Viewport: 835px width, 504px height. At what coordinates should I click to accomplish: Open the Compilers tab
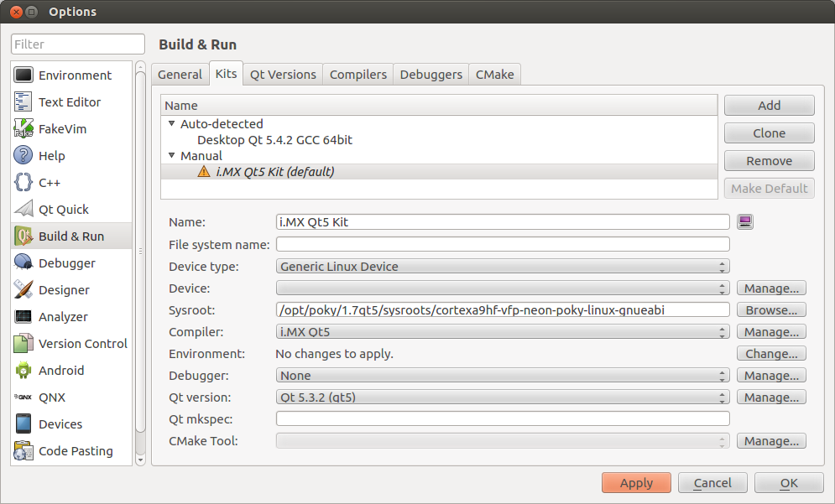point(358,74)
